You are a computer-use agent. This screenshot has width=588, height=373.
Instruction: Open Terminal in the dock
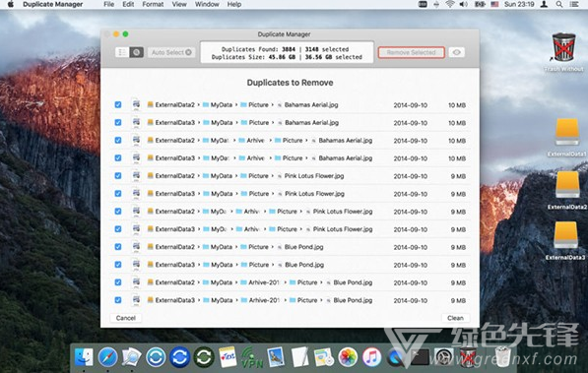(420, 357)
